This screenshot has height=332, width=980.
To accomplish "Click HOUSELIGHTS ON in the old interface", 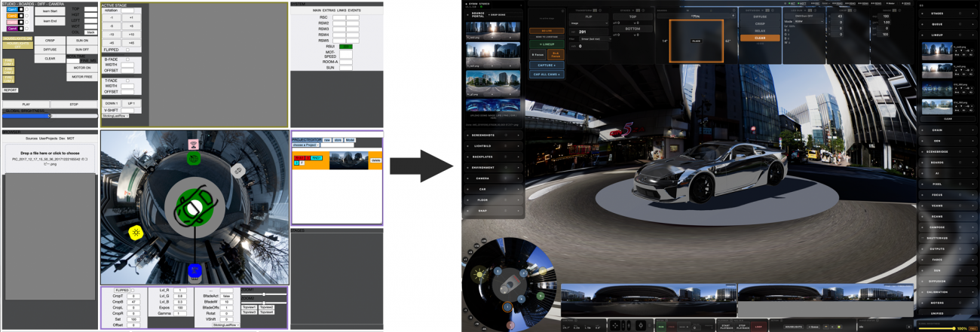I will (17, 38).
